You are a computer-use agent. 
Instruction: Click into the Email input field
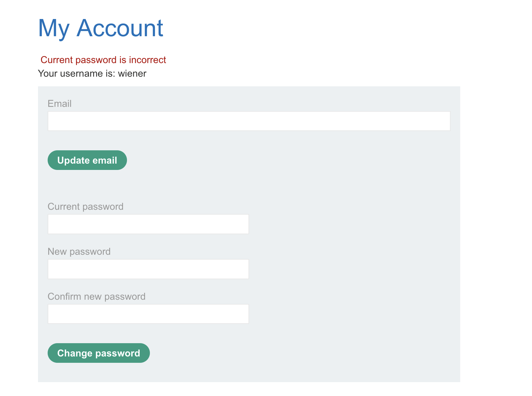[249, 121]
